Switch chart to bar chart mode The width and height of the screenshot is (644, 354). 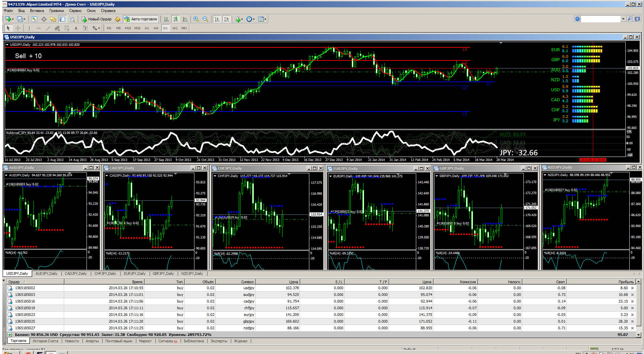pyautogui.click(x=166, y=19)
